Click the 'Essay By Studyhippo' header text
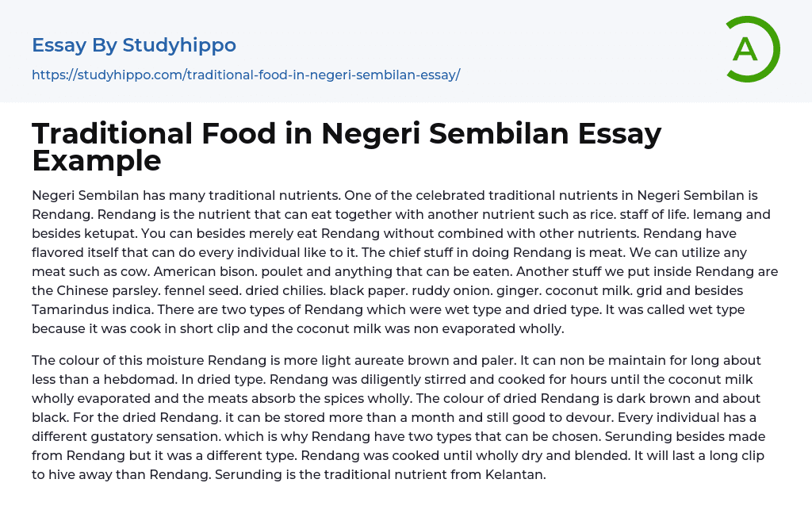The height and width of the screenshot is (529, 812). (134, 45)
